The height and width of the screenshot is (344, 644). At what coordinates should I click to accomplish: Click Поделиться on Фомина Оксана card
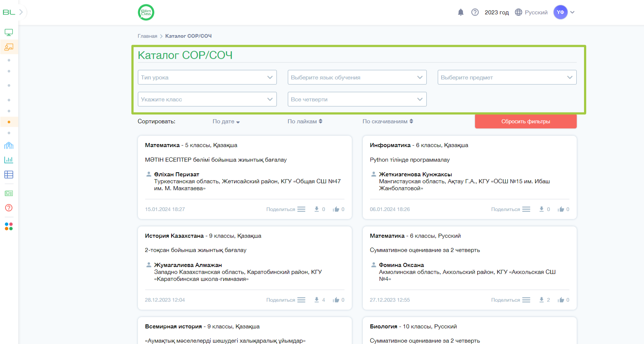(505, 300)
